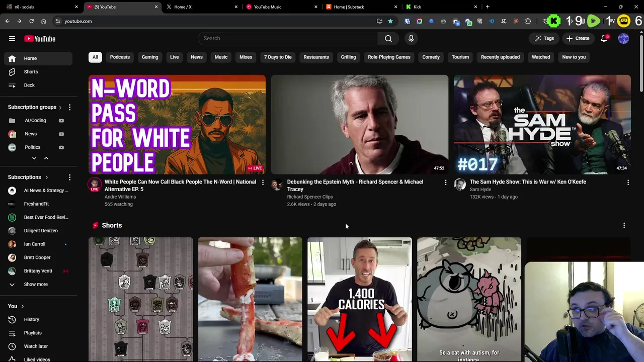Reload the page
The image size is (644, 362).
tap(31, 21)
